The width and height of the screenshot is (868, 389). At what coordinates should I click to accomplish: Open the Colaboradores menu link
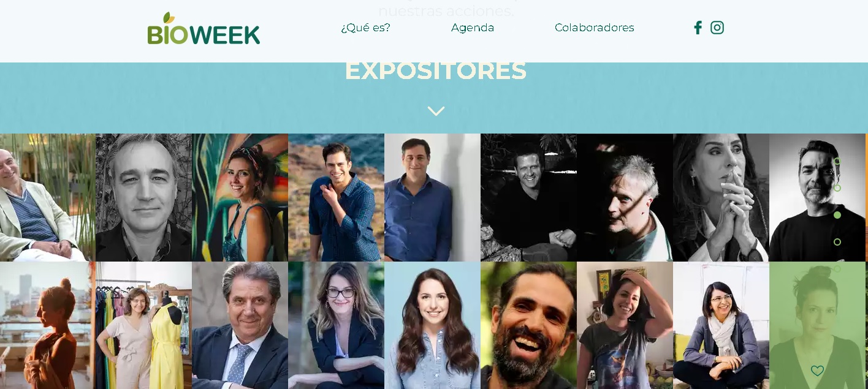click(595, 28)
